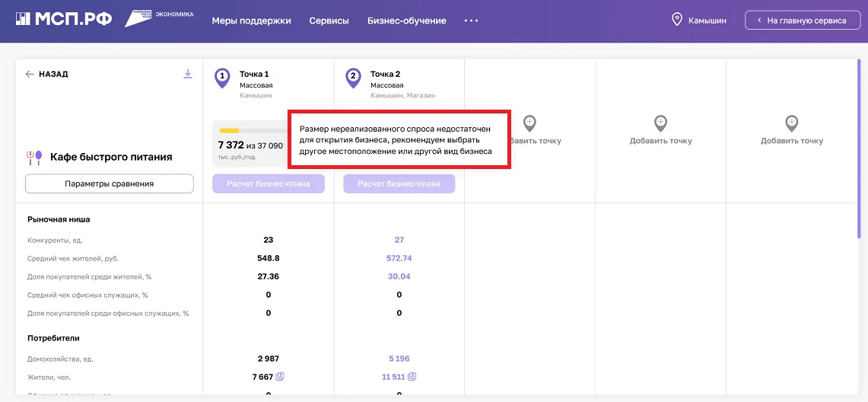Click the info icon beside 11 511 residents
This screenshot has width=868, height=402.
[412, 377]
